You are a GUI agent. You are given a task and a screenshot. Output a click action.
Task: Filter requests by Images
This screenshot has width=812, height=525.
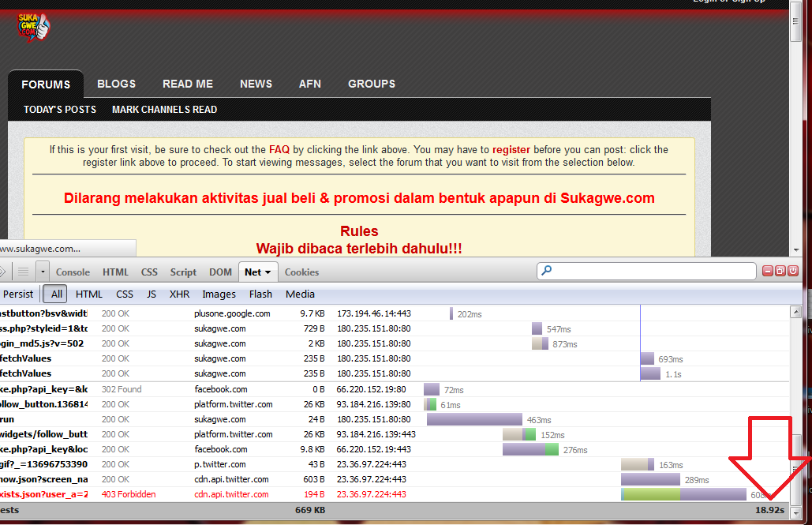click(219, 294)
